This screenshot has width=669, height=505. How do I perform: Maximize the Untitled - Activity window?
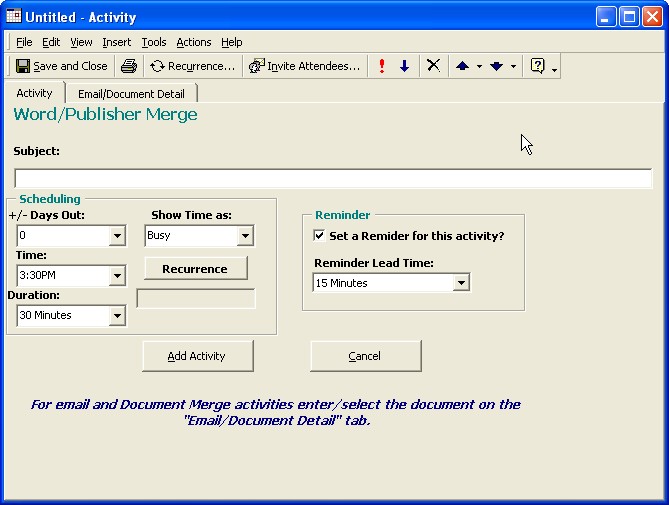(x=629, y=17)
